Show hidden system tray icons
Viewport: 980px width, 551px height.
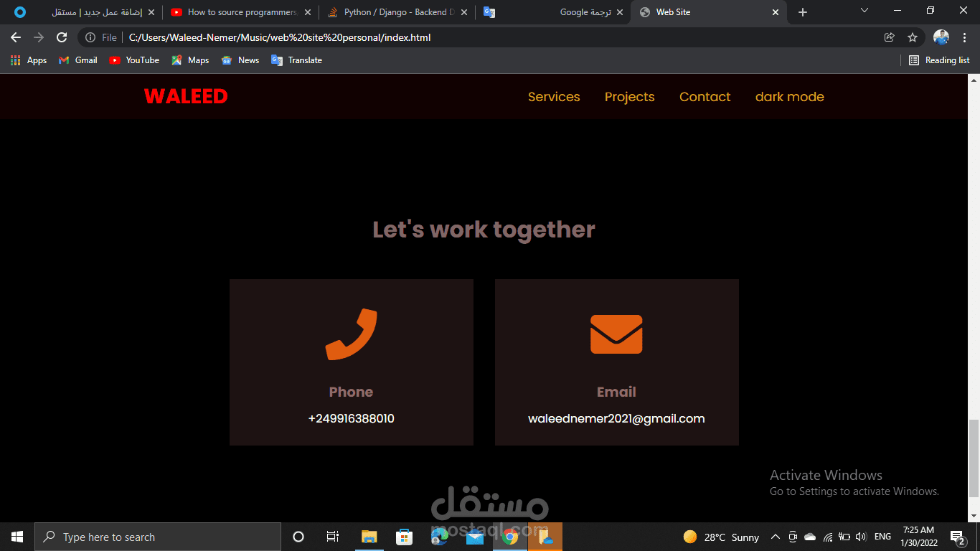click(x=776, y=537)
